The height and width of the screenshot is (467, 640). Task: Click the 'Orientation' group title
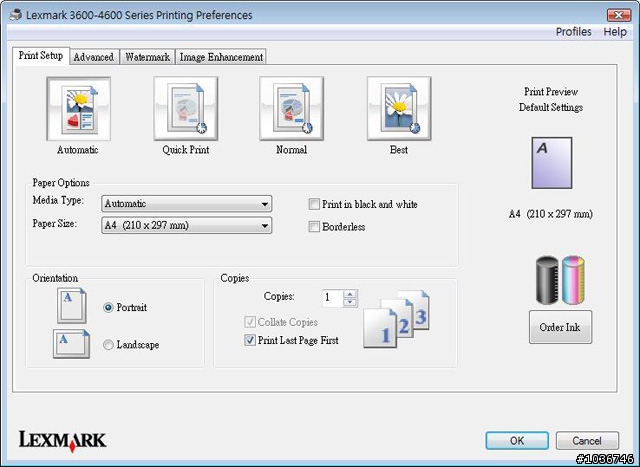pos(55,278)
